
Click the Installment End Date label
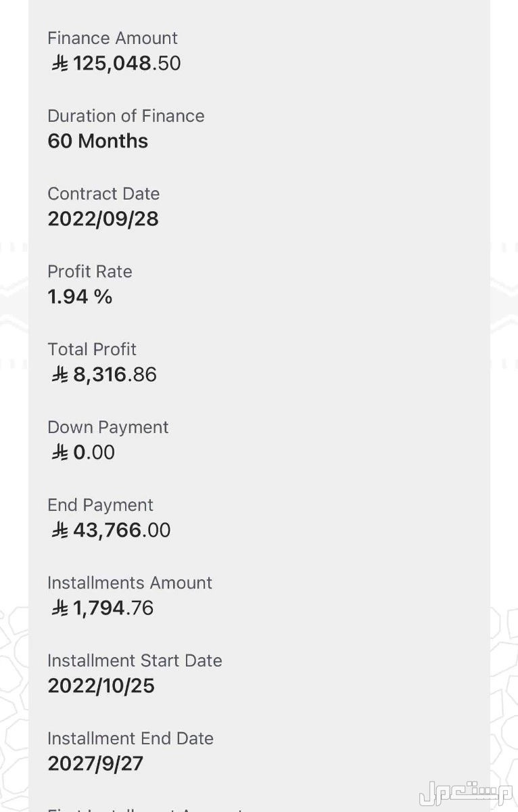(x=131, y=738)
